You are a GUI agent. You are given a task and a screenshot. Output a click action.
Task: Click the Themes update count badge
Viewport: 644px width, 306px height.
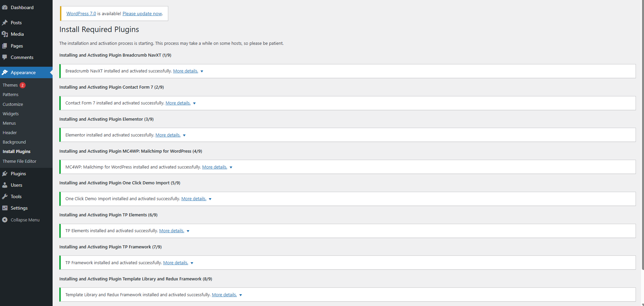tap(23, 85)
